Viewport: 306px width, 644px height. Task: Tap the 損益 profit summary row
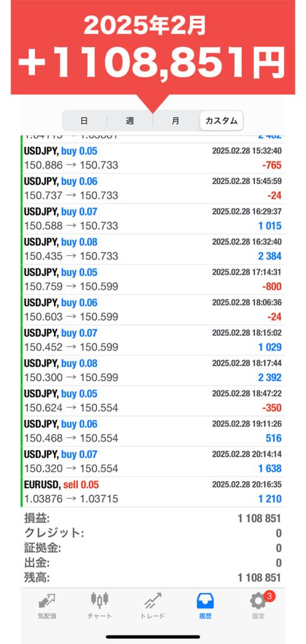[153, 518]
